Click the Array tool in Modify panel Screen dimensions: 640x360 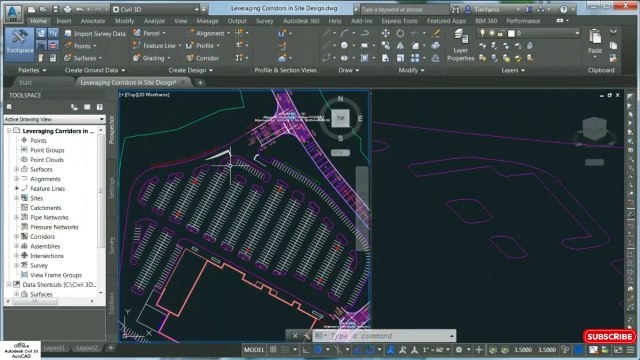pyautogui.click(x=415, y=58)
